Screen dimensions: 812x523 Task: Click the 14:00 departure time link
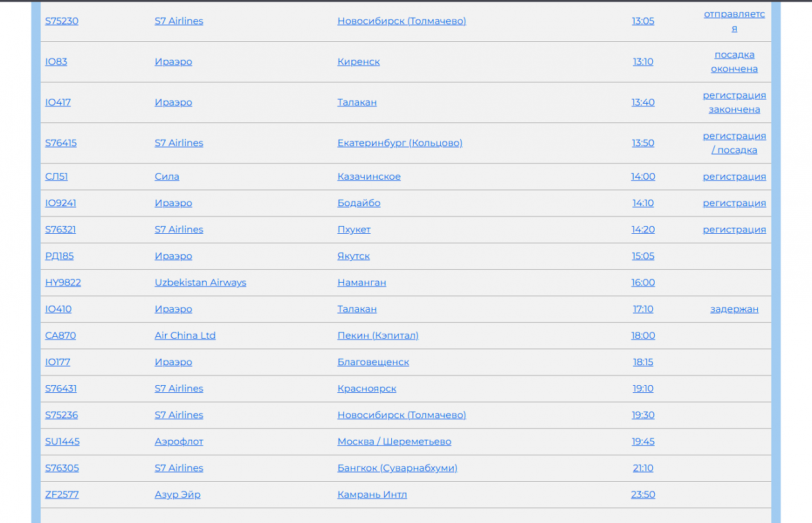pyautogui.click(x=643, y=176)
